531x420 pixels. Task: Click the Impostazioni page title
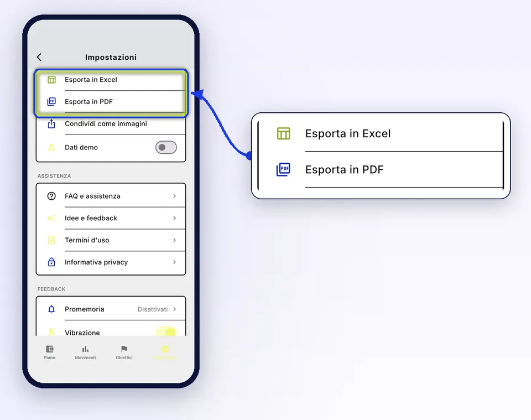pos(111,57)
